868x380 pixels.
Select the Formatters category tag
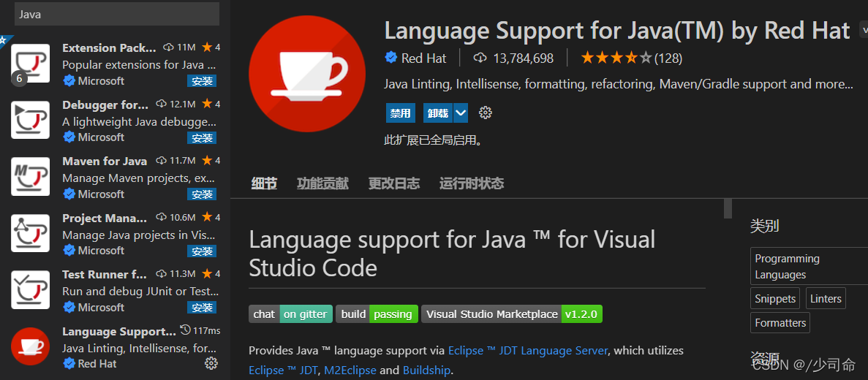pyautogui.click(x=780, y=322)
